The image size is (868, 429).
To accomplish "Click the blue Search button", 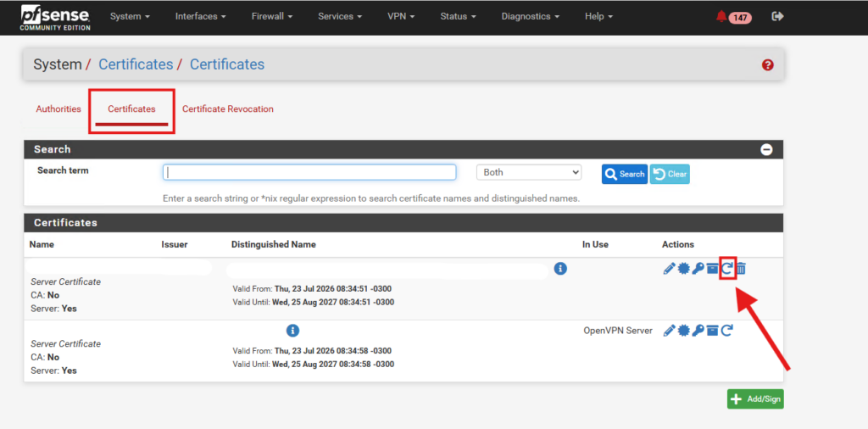I will click(625, 174).
